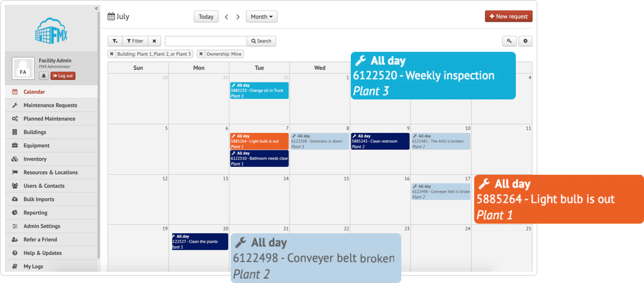Click the key icon button

509,41
